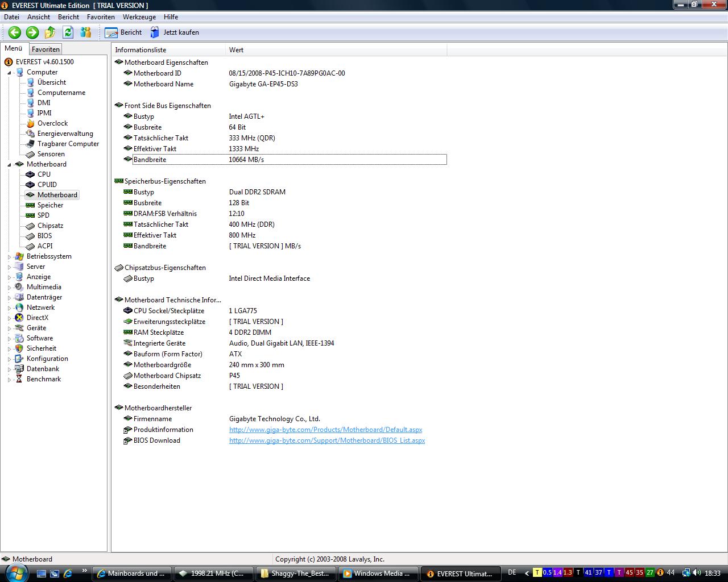Collapse the Motherboard tree group
Image resolution: width=728 pixels, height=582 pixels.
pos(9,165)
